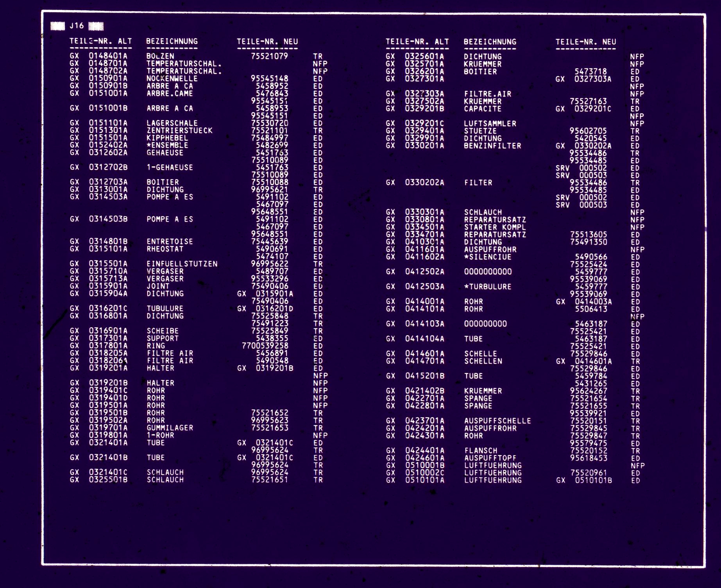Viewport: 721px width, 588px height.
Task: Select the STUETZE description
Action: pyautogui.click(x=480, y=131)
